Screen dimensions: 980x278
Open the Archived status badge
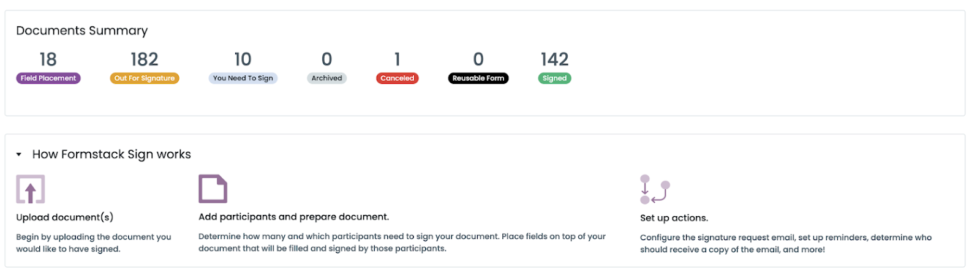(326, 78)
